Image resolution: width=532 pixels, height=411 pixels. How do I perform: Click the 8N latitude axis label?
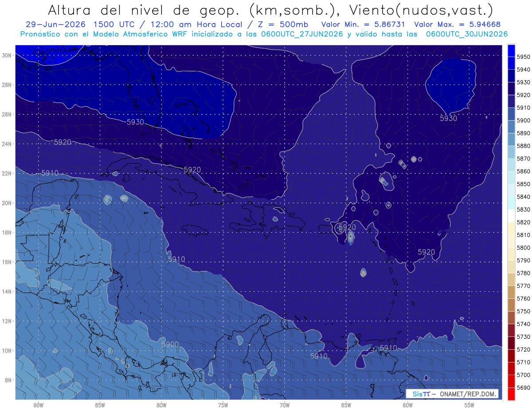pos(8,380)
